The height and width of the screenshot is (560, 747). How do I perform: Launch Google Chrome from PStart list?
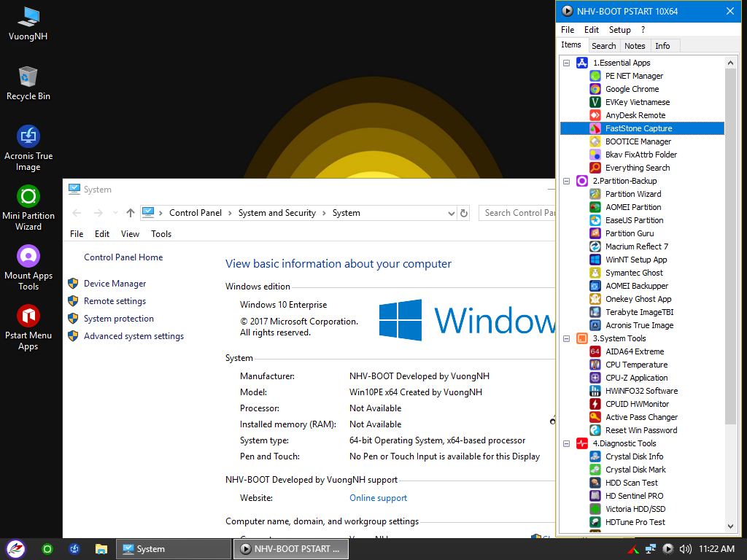(x=595, y=89)
